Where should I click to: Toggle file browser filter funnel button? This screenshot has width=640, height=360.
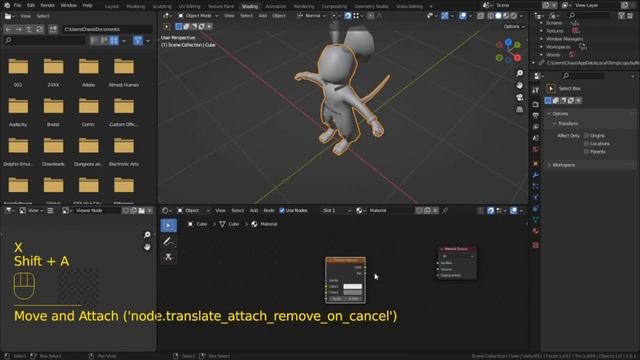click(138, 40)
